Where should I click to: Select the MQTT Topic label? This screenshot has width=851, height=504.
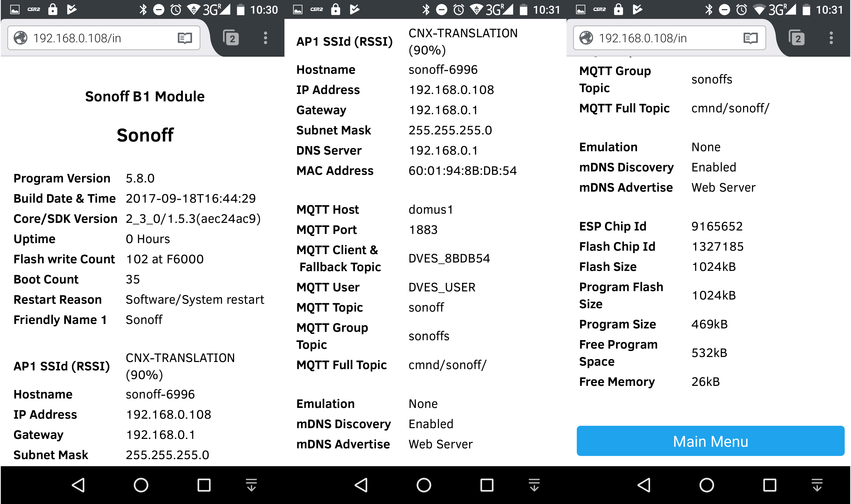point(329,307)
